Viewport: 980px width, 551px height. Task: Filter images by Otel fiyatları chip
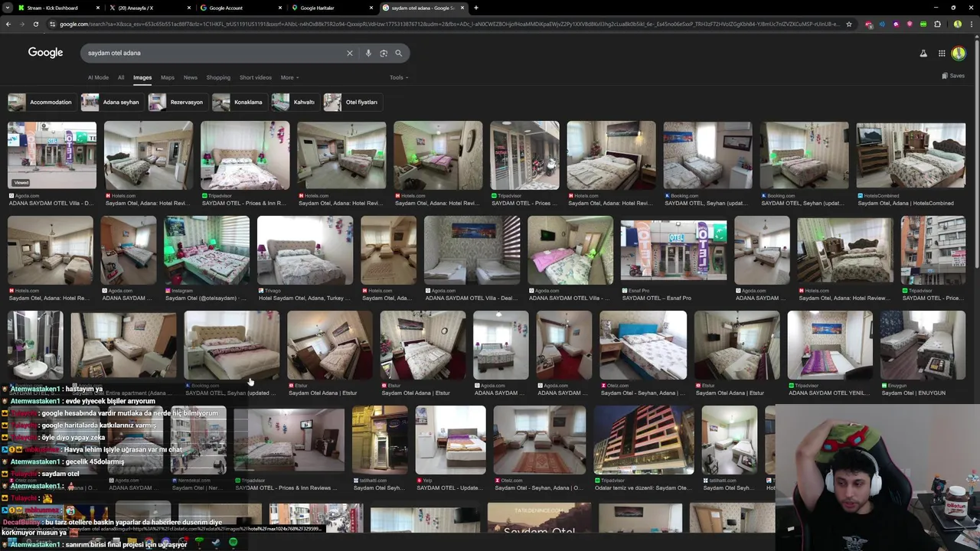[x=352, y=102]
